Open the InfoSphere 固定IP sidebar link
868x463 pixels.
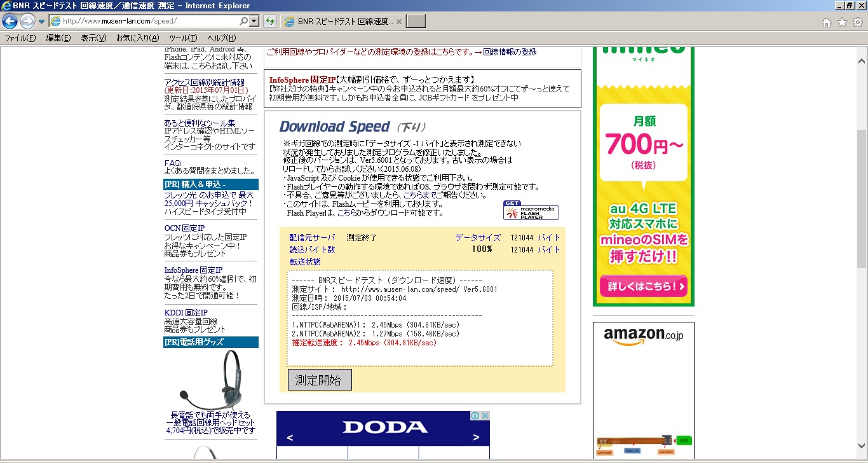point(193,270)
